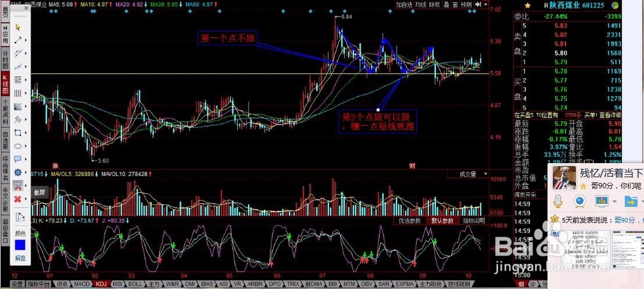Toggle 除权 adjustment mode
Image resolution: width=644 pixels, height=289 pixels.
[x=435, y=5]
